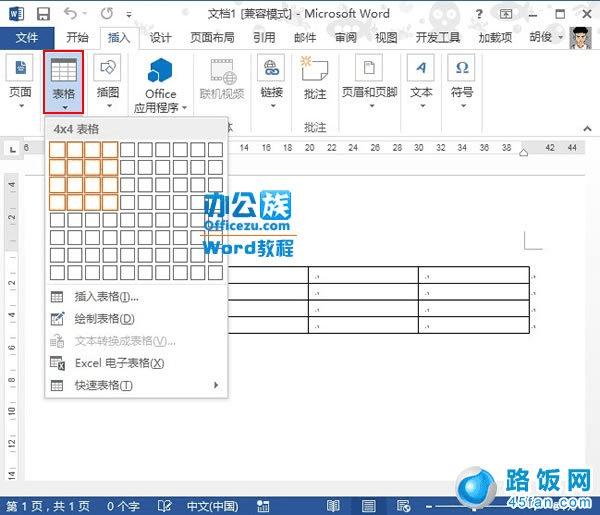Open the 文件 (File) tab

27,38
